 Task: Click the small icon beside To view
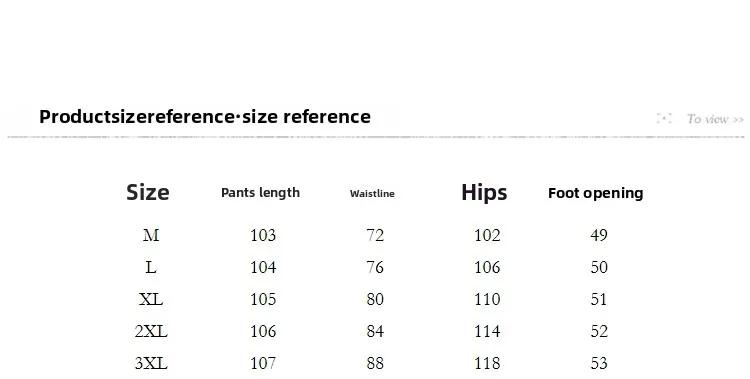coord(664,118)
